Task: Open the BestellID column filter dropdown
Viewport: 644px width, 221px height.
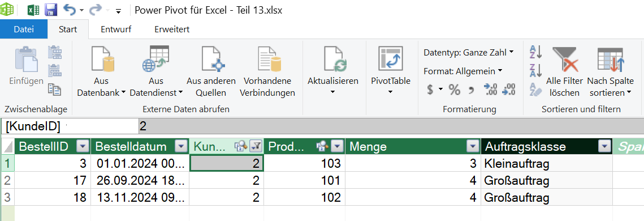Action: click(x=83, y=147)
